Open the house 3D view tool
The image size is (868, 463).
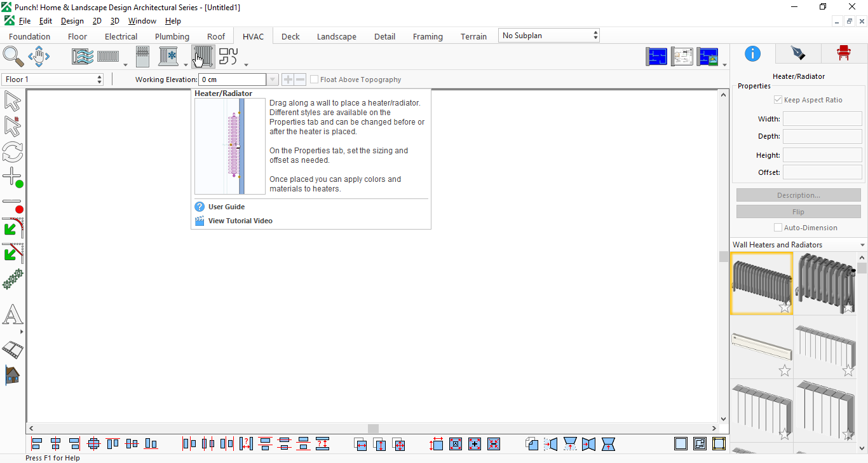(12, 375)
